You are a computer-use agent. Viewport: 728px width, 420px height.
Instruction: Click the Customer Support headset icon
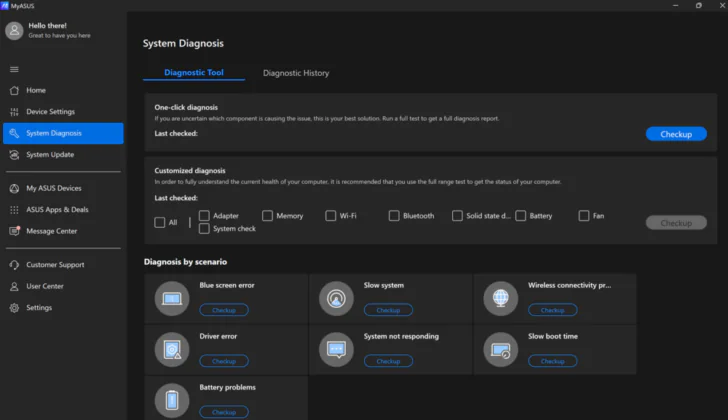click(x=14, y=265)
